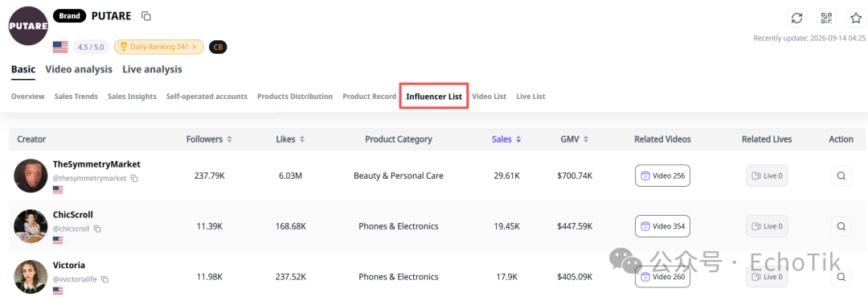Viewport: 868px width, 297px height.
Task: Open the Overview sub-tab
Action: click(x=27, y=97)
